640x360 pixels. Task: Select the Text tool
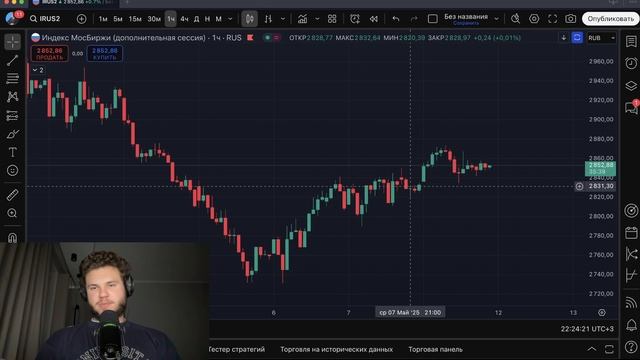point(13,152)
